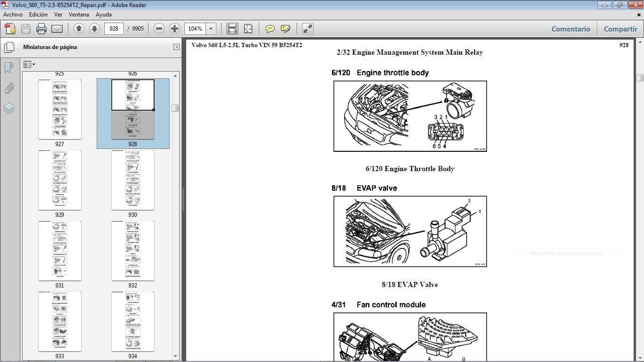The height and width of the screenshot is (362, 644).
Task: Open the Edición menu
Action: (x=38, y=15)
